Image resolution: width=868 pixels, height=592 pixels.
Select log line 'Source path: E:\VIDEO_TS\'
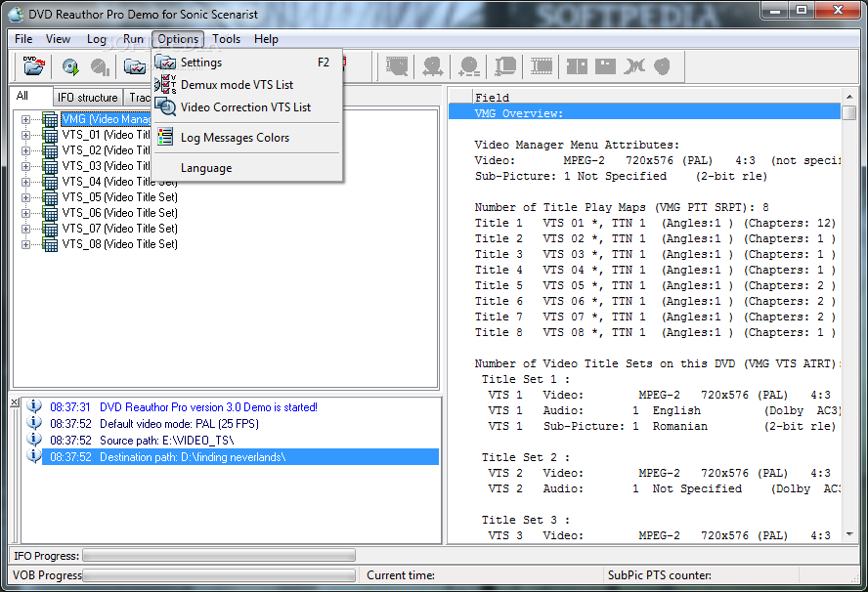[166, 441]
